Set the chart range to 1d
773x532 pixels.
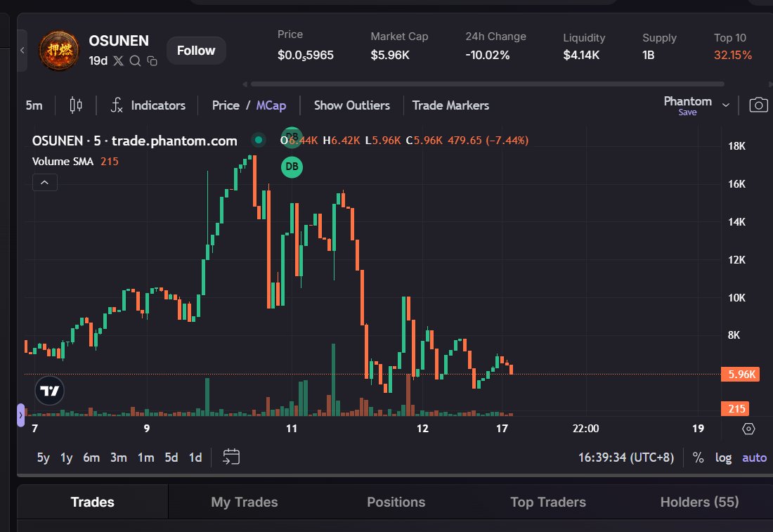pyautogui.click(x=195, y=458)
